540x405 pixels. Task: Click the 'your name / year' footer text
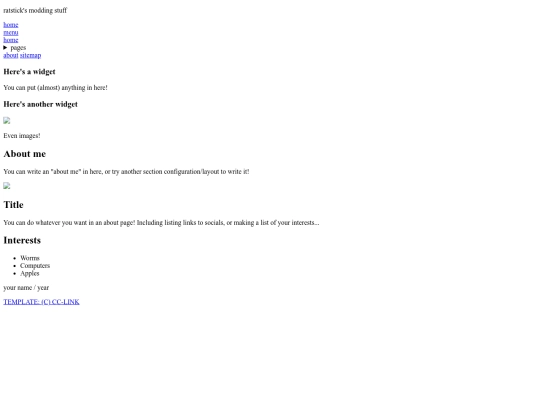[x=26, y=288]
